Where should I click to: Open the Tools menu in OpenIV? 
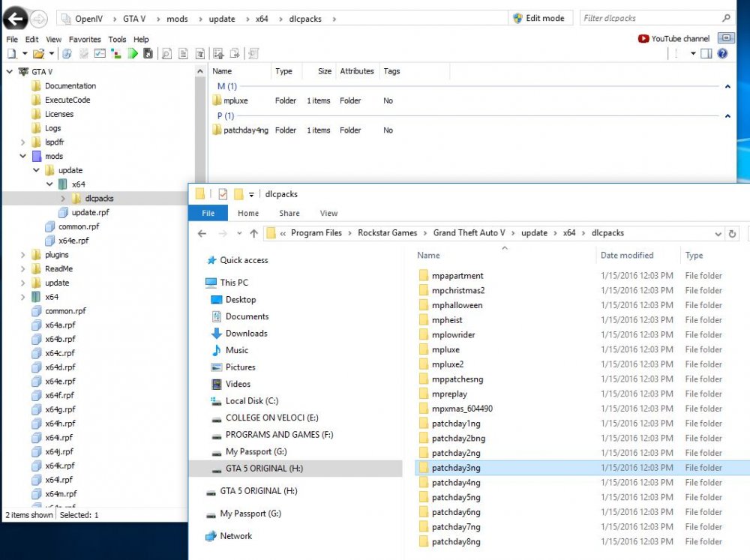(117, 39)
